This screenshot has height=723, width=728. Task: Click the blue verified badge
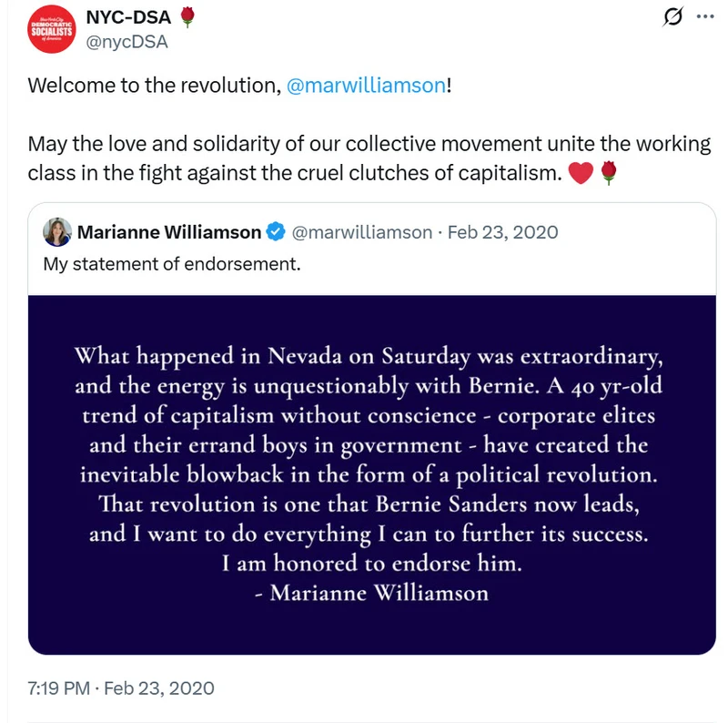click(276, 233)
